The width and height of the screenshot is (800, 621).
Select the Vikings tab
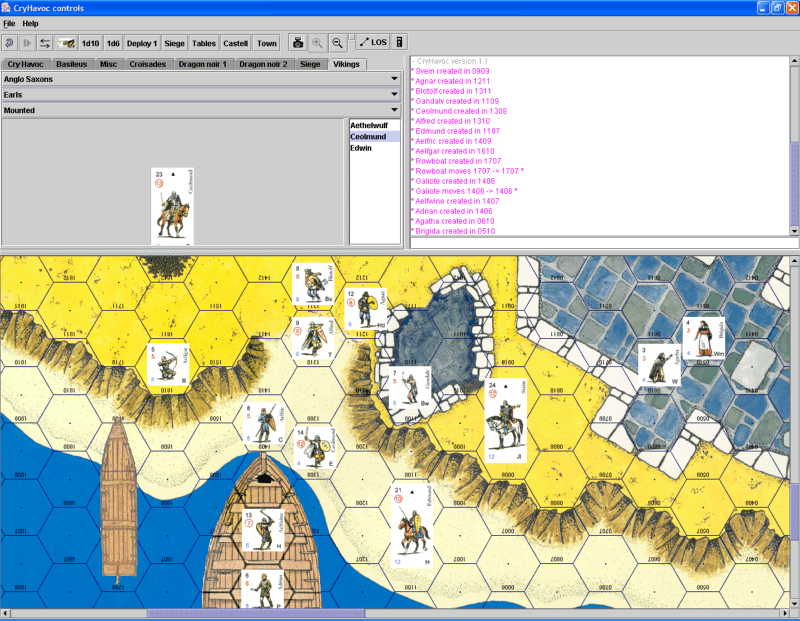point(346,64)
